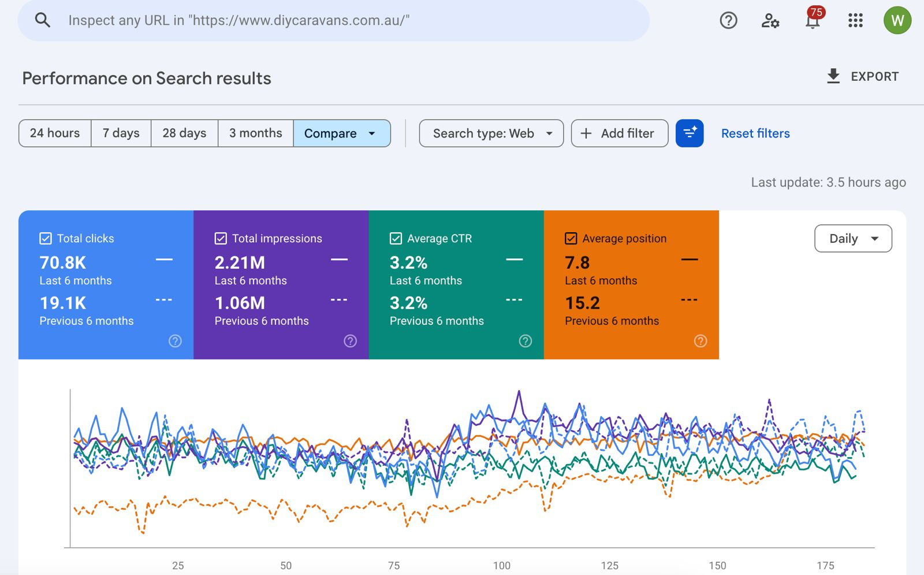
Task: Open the green W account avatar
Action: click(x=897, y=21)
